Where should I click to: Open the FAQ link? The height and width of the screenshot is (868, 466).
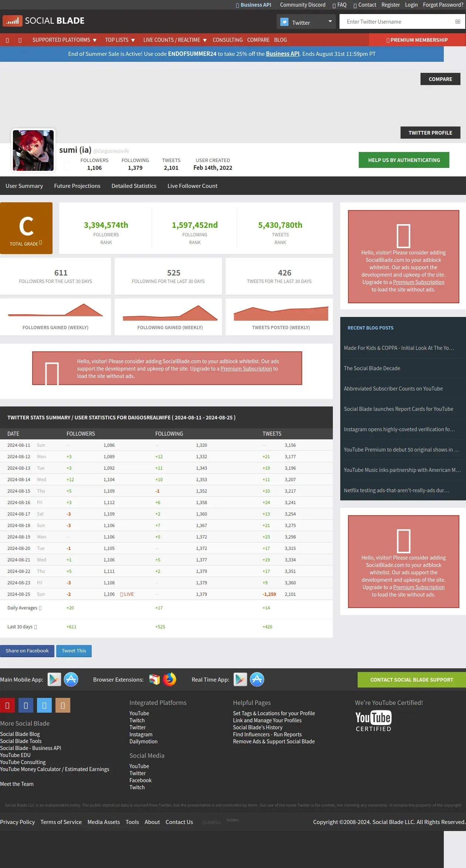340,5
